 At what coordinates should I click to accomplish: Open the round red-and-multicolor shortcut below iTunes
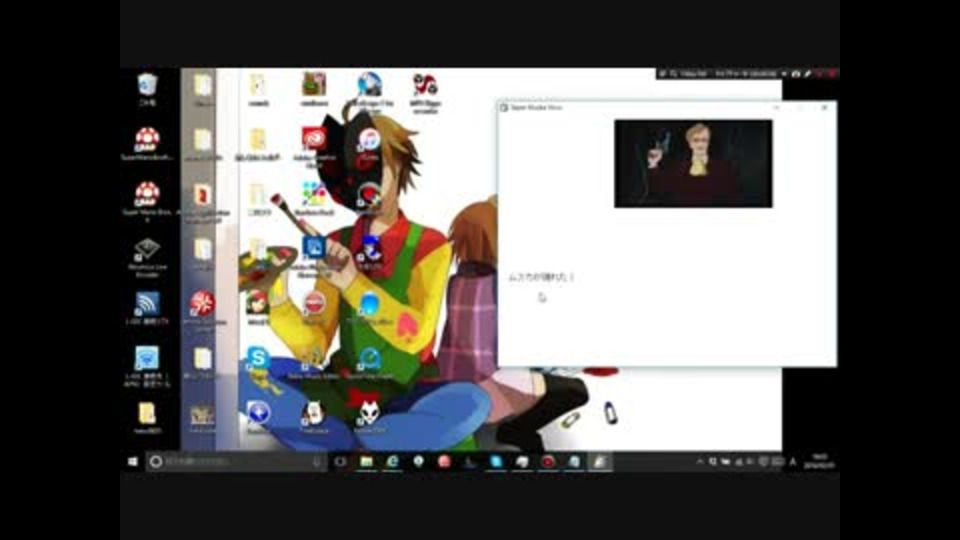coord(369,195)
